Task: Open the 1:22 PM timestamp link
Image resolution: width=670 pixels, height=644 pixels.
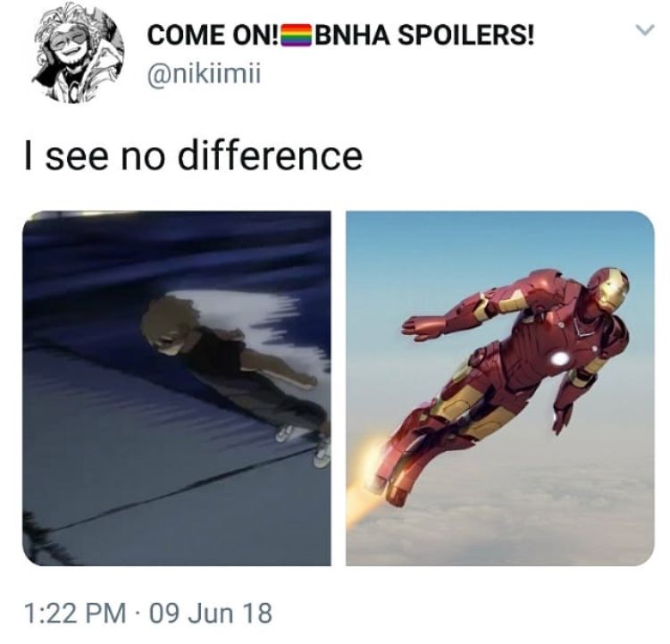Action: tap(75, 614)
